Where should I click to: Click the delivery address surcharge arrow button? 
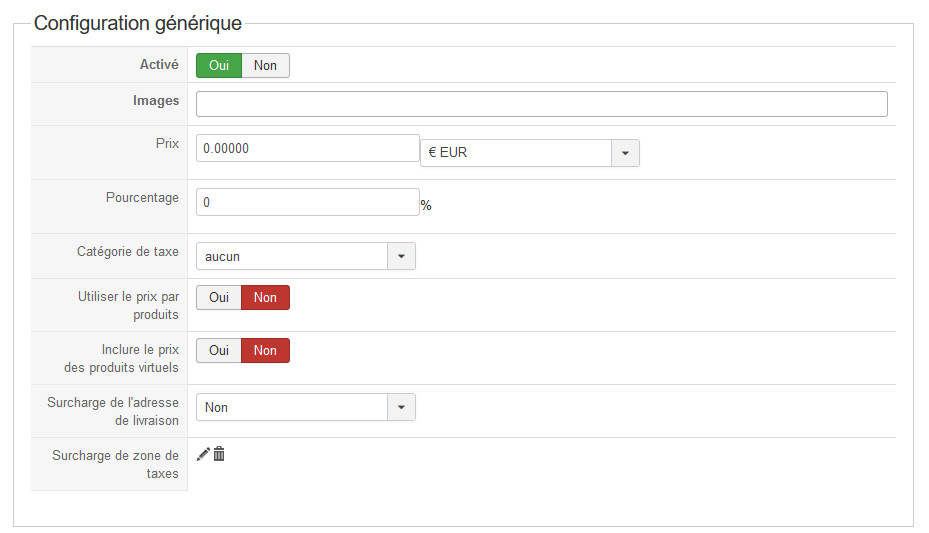(401, 407)
